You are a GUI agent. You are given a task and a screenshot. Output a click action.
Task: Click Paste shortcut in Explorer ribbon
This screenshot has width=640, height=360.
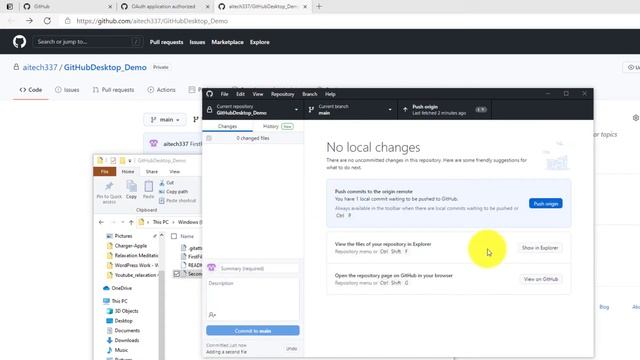pos(178,200)
